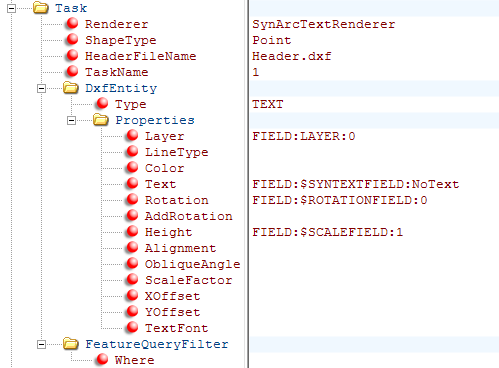Screen dimensions: 499x368
Task: Collapse the Properties tree node
Action: tap(71, 120)
